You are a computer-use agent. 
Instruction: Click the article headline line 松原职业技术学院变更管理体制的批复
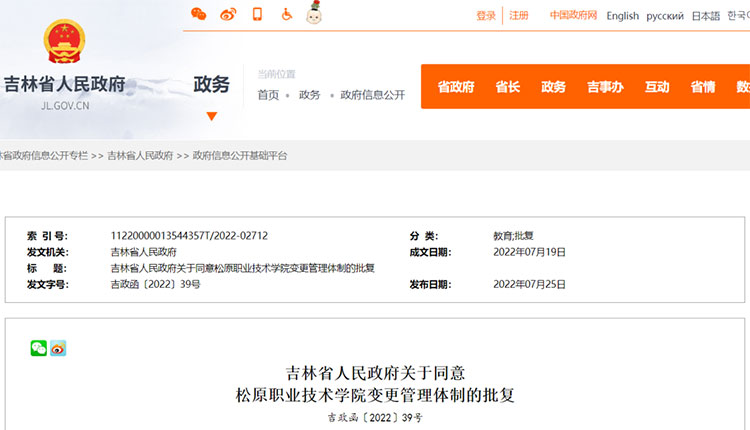375,395
